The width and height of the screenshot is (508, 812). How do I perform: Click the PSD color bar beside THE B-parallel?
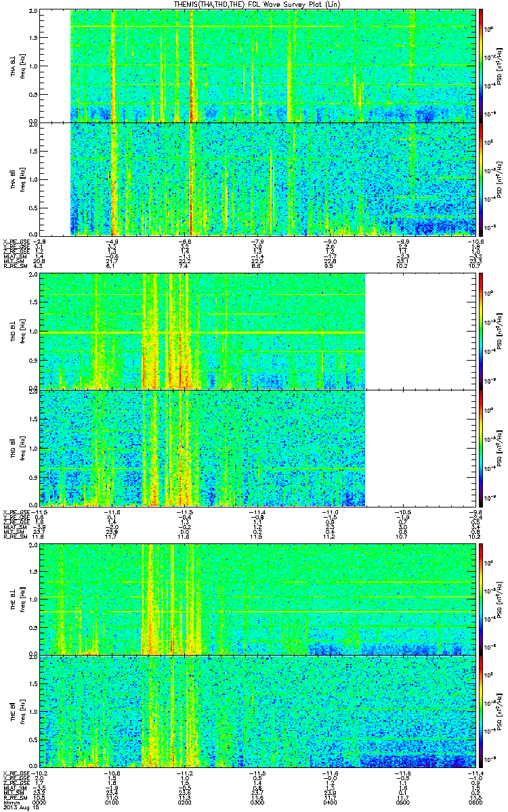(x=481, y=711)
